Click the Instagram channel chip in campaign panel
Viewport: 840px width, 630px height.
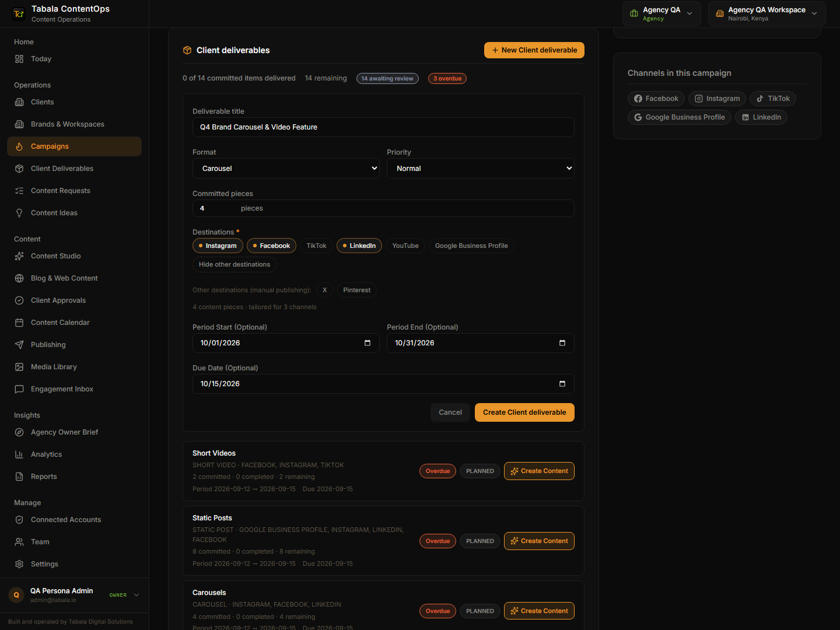pos(717,99)
